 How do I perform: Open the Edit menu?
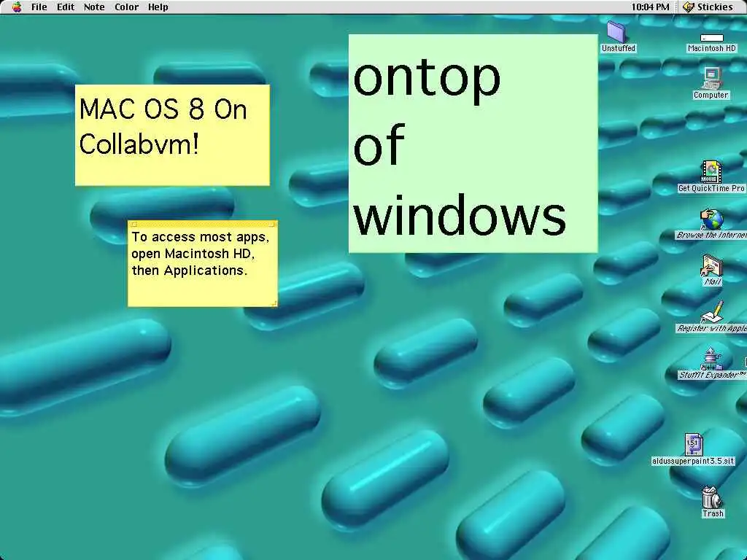click(x=65, y=7)
